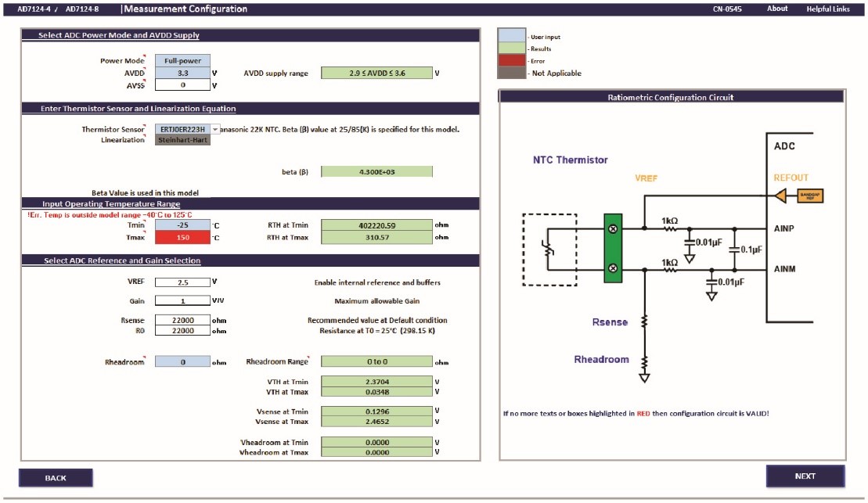Open the About menu item
Screen dimensions: 868x503
[777, 9]
